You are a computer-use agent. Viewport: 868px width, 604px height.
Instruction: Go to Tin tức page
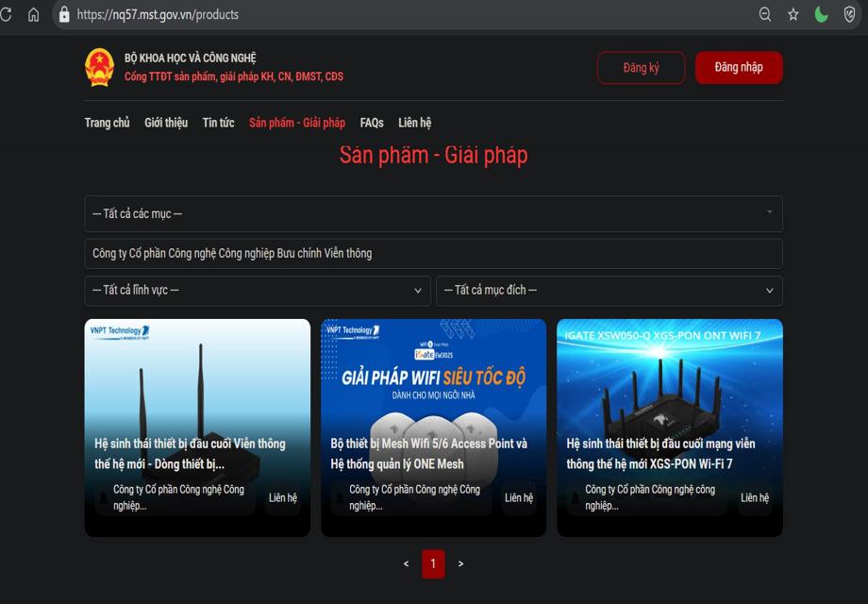click(x=218, y=123)
